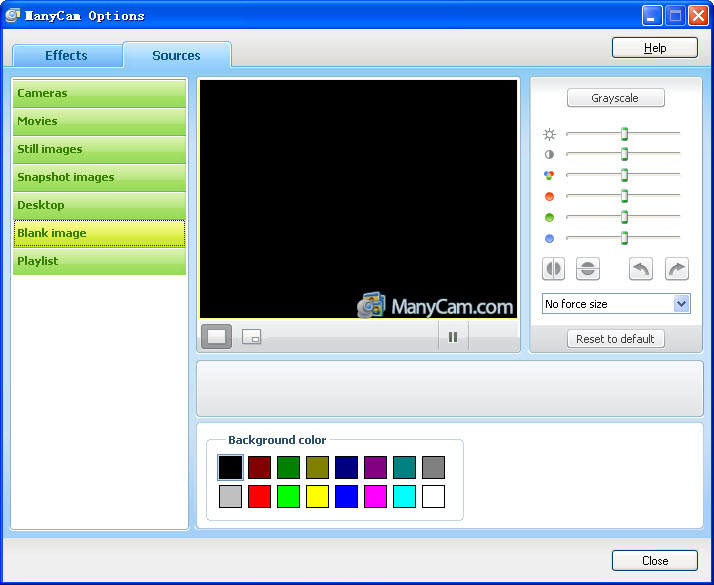Open the Playlist source category
The height and width of the screenshot is (585, 714).
[x=99, y=261]
